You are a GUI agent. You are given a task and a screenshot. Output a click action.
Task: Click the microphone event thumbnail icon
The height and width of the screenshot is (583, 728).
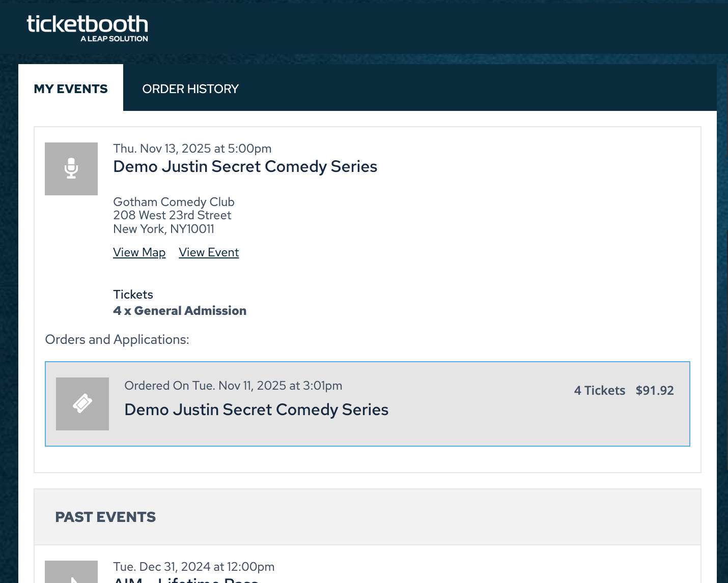click(x=71, y=169)
